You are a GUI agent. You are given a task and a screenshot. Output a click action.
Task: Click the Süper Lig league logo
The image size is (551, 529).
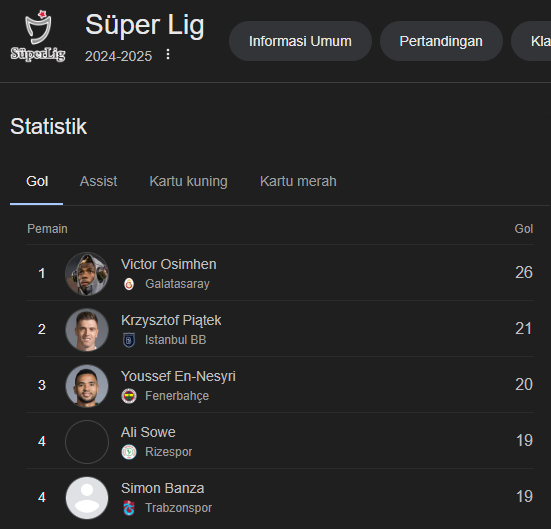coord(38,36)
